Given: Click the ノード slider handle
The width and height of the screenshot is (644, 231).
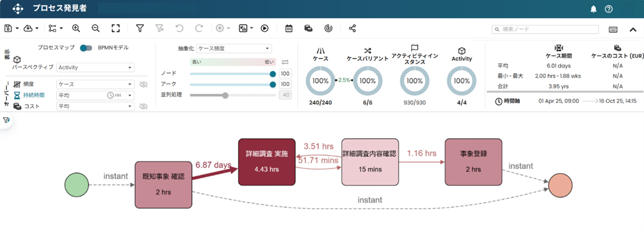Looking at the screenshot, I should [273, 74].
